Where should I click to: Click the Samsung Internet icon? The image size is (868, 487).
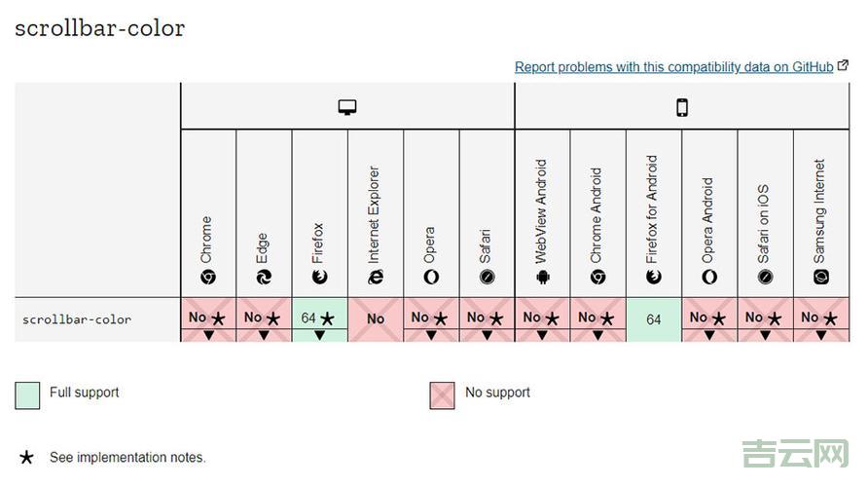click(x=820, y=278)
